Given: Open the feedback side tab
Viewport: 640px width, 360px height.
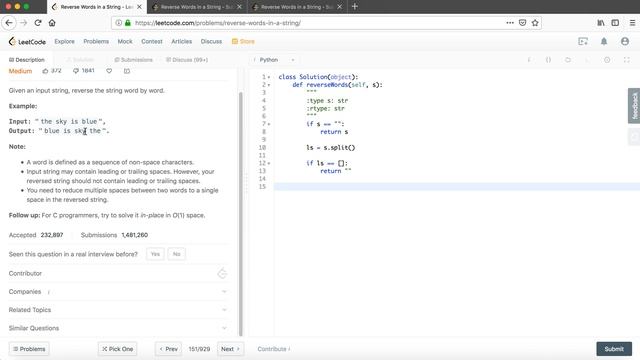Looking at the screenshot, I should coord(634,106).
